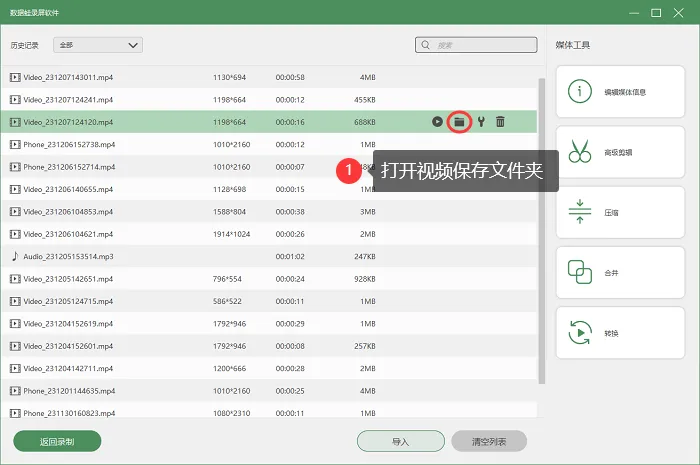Click the 00:01:02 duration cell
This screenshot has width=700, height=465.
[x=290, y=256]
